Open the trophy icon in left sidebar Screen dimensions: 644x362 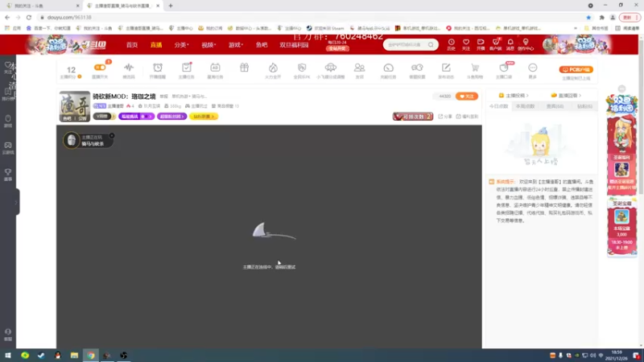pyautogui.click(x=8, y=174)
